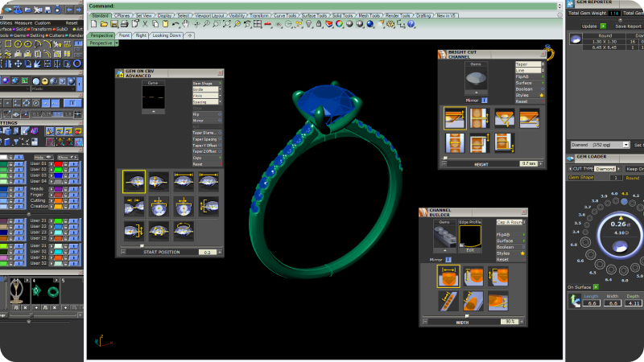The image size is (644, 362).
Task: Select first width option in Channel Builder
Action: tap(448, 276)
